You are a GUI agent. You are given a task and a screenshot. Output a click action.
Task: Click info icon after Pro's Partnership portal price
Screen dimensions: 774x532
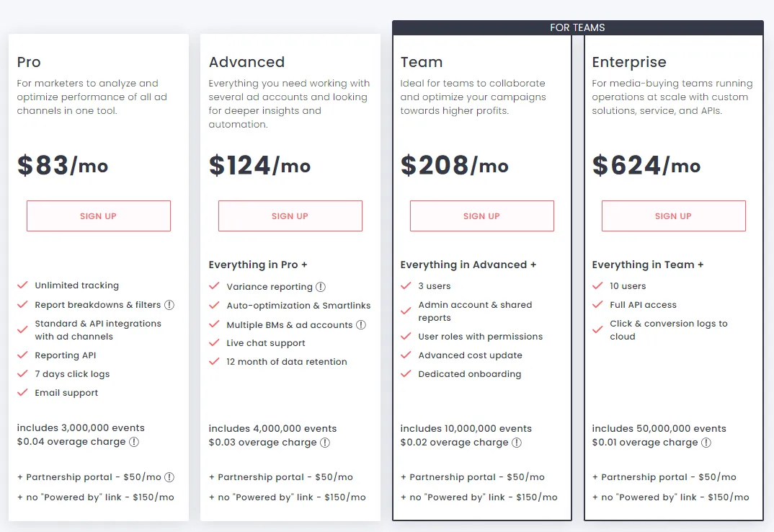(x=169, y=477)
